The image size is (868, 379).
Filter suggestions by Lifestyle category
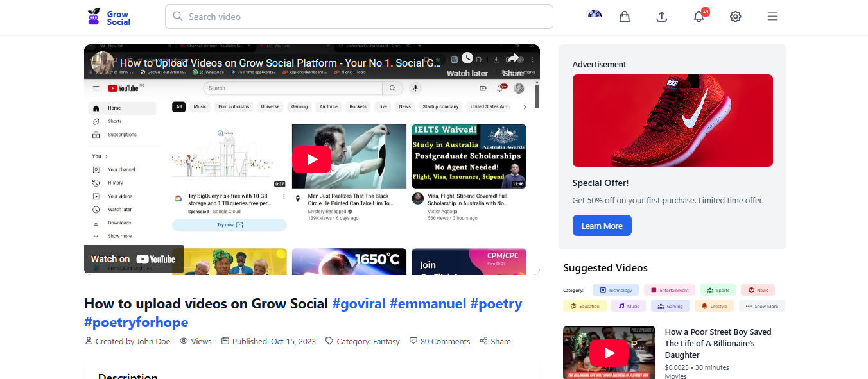point(714,306)
